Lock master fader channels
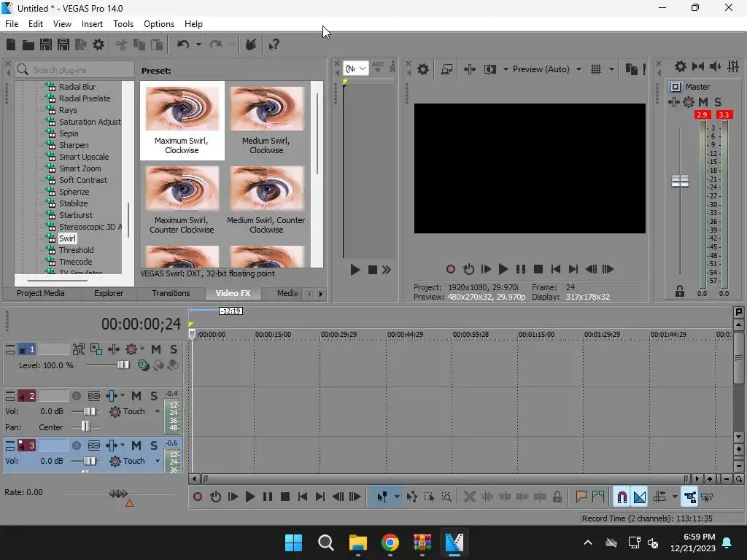747x560 pixels. tap(680, 292)
